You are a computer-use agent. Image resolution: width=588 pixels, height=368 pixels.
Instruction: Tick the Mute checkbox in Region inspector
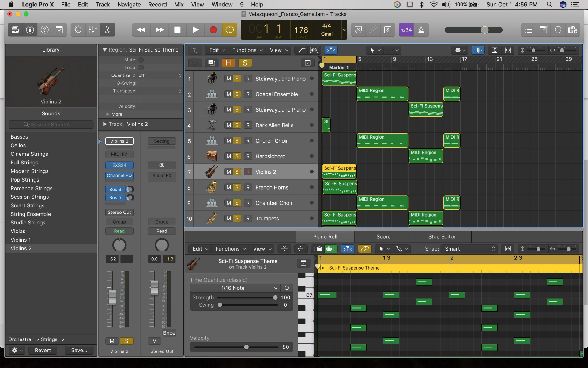coord(141,60)
